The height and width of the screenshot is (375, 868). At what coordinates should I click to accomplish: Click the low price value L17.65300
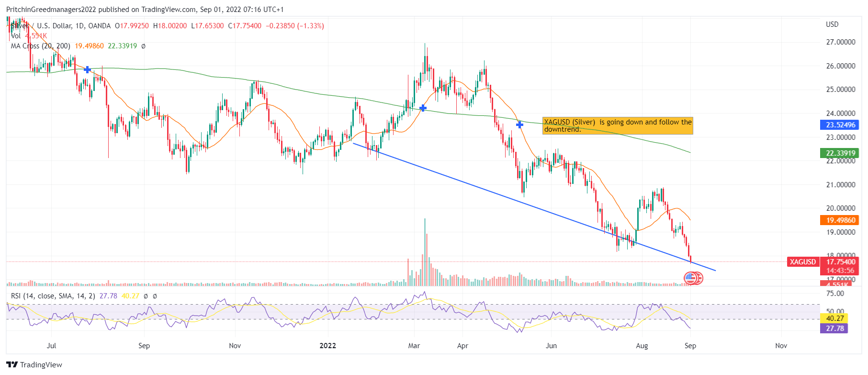[x=207, y=26]
